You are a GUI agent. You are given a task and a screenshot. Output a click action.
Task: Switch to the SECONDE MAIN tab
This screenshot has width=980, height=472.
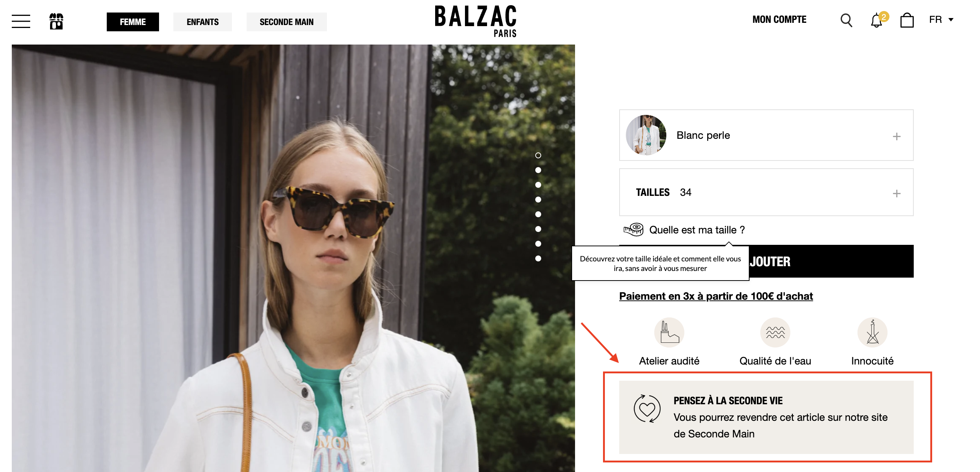click(286, 22)
